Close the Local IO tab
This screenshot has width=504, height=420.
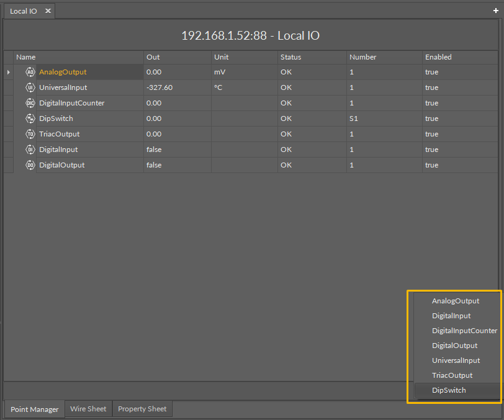[48, 11]
